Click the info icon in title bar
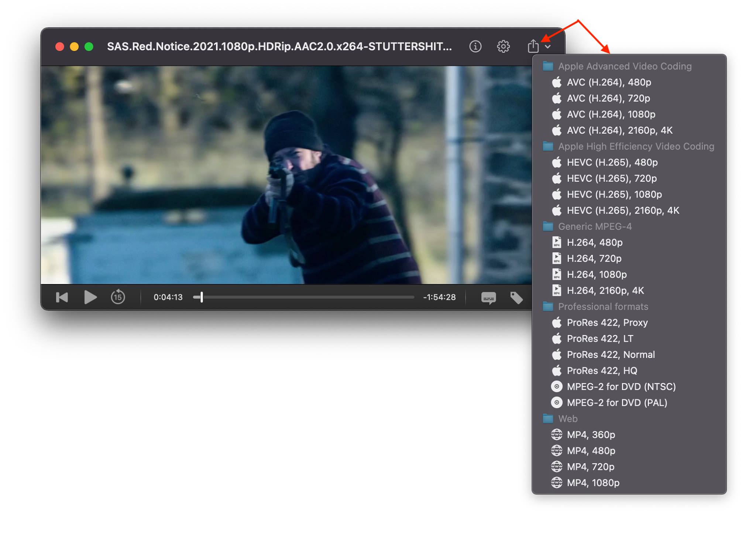 (475, 47)
